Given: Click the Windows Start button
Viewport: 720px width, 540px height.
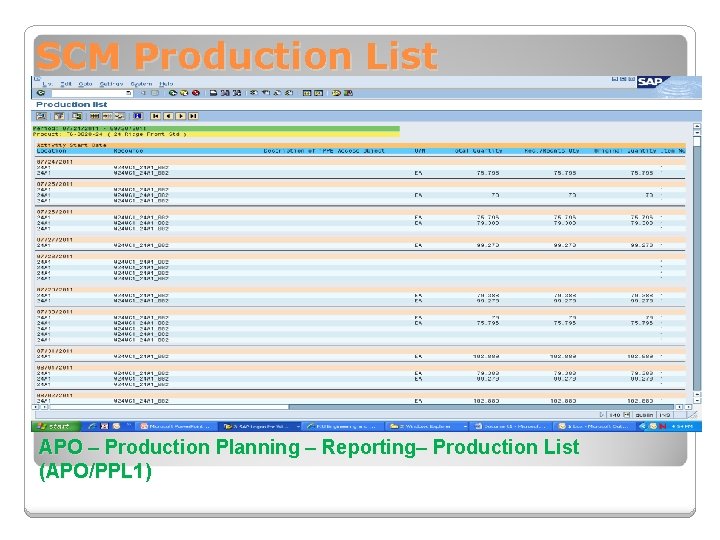Looking at the screenshot, I should (56, 426).
